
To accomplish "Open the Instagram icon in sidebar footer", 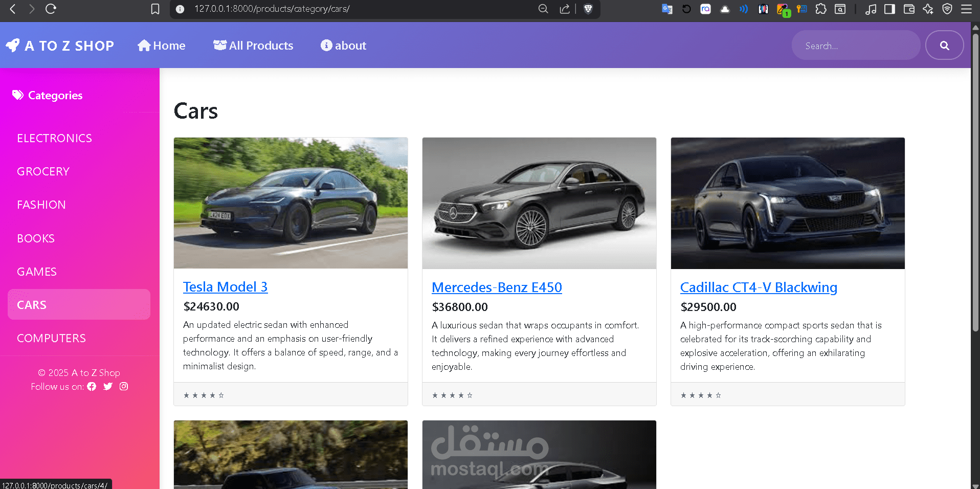I will coord(124,387).
